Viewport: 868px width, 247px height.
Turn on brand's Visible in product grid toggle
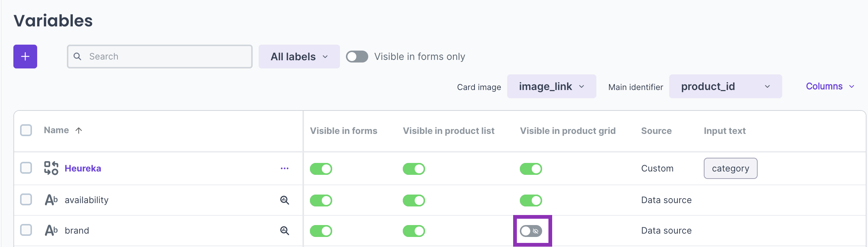[531, 231]
